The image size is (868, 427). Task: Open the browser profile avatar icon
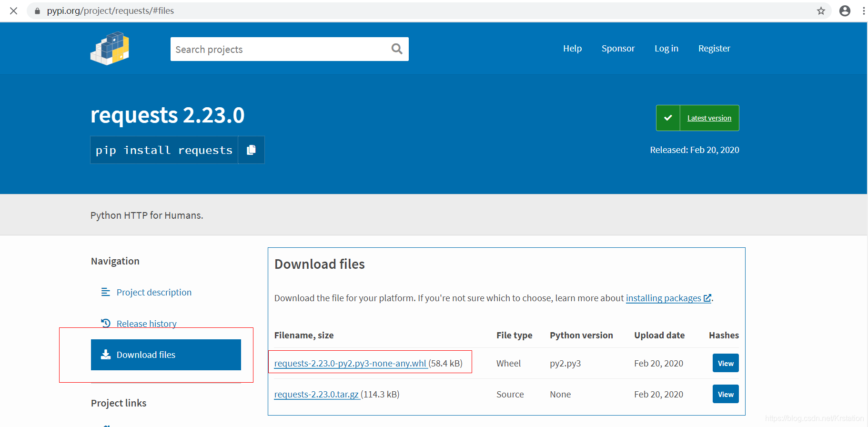pyautogui.click(x=845, y=10)
